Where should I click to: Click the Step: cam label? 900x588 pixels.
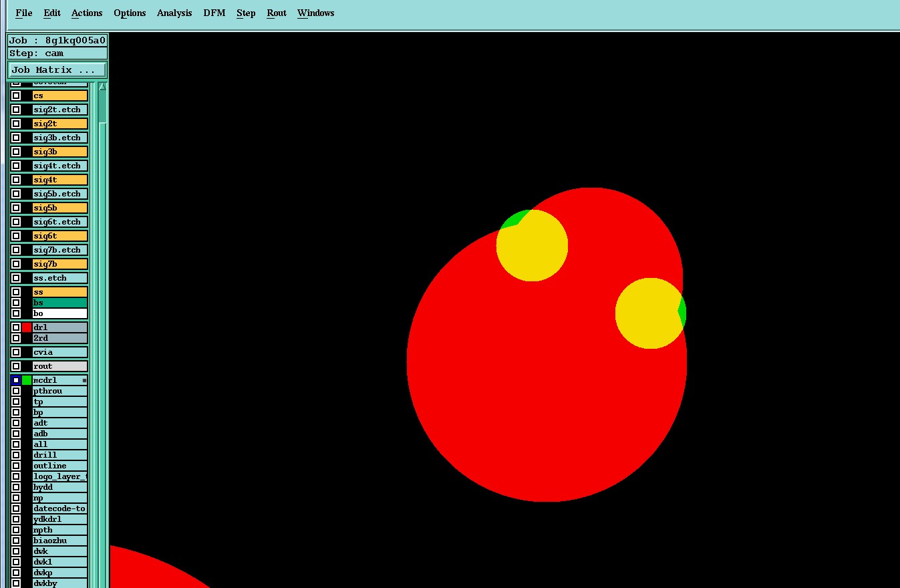click(x=57, y=53)
